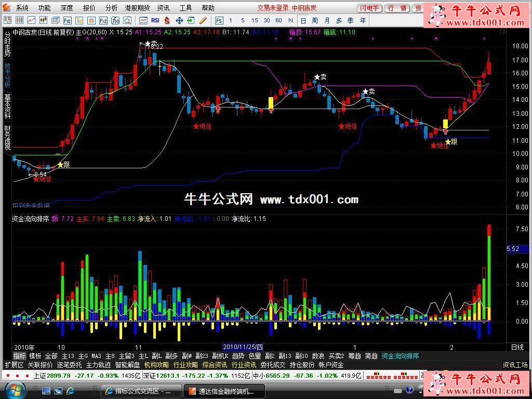The image size is (532, 399).
Task: Click the wavy indicator chart icon
Action: point(143,21)
